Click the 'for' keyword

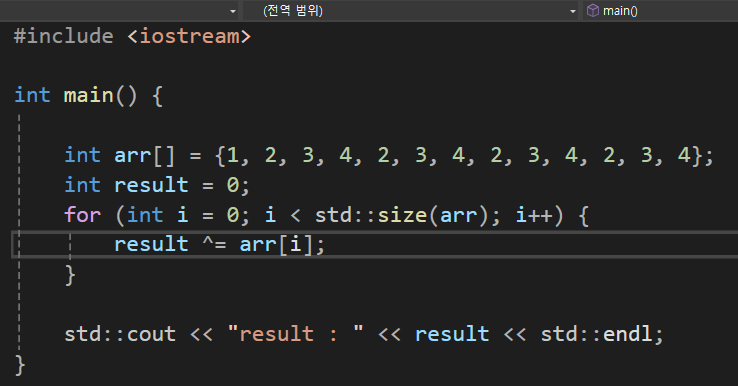click(82, 215)
